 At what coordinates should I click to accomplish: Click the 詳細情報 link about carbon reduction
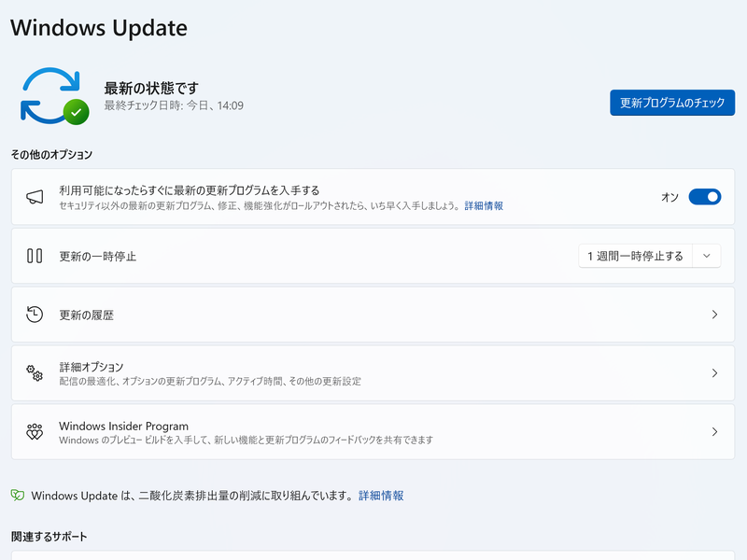383,495
